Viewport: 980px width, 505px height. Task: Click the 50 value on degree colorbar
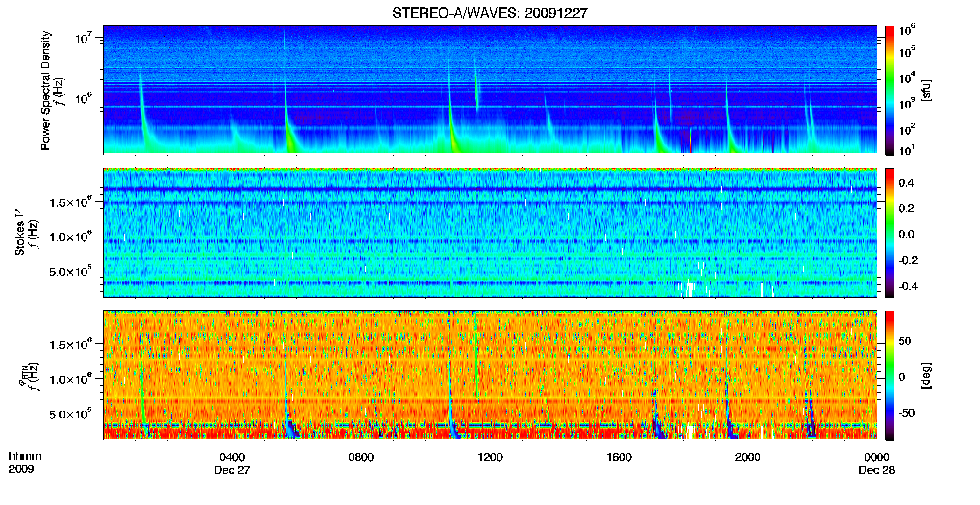click(x=905, y=341)
